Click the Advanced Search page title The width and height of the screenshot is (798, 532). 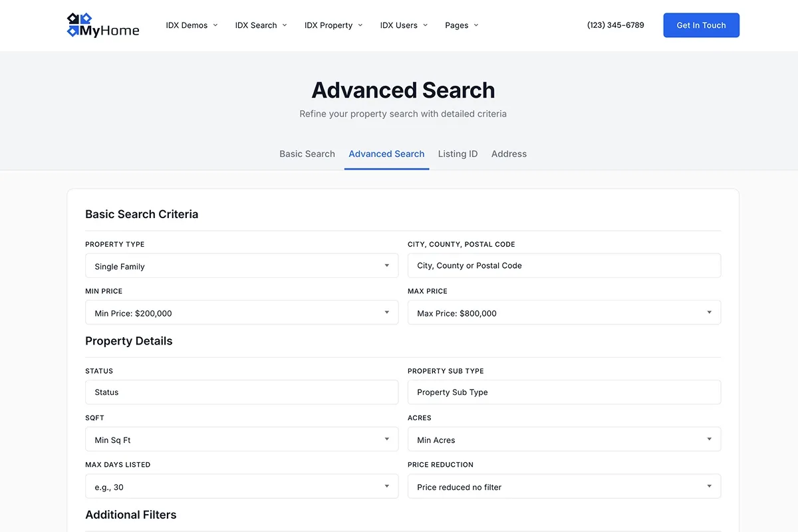click(x=403, y=90)
